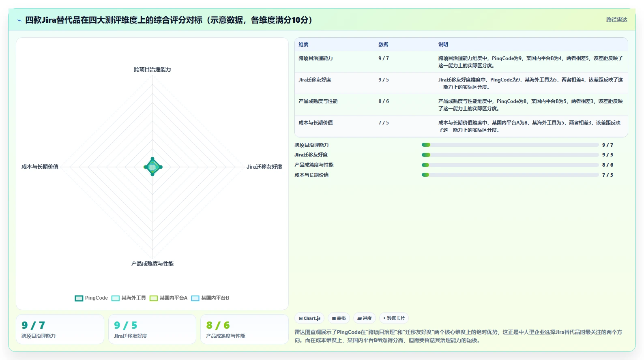644x360 pixels.
Task: Click the small icon beside the page title
Action: (x=19, y=20)
